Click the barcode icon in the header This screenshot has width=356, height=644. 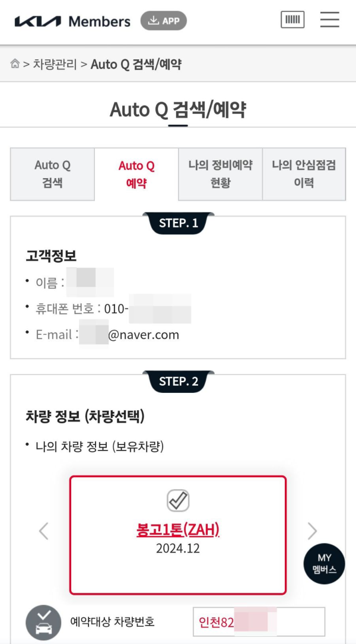(292, 19)
